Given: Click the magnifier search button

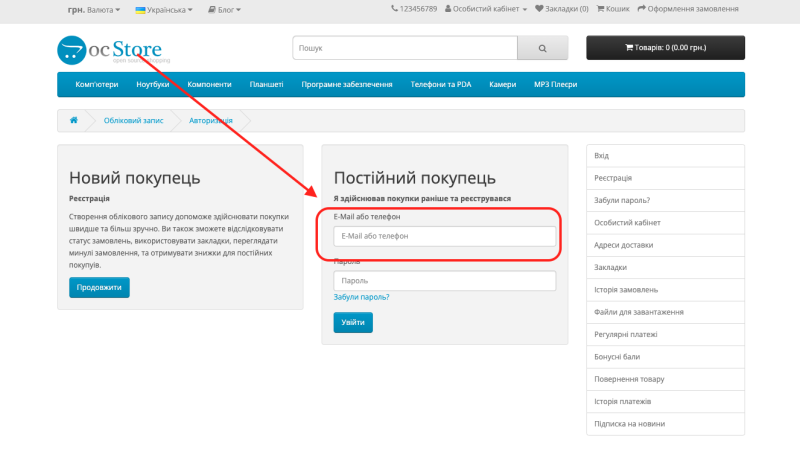Looking at the screenshot, I should click(542, 48).
